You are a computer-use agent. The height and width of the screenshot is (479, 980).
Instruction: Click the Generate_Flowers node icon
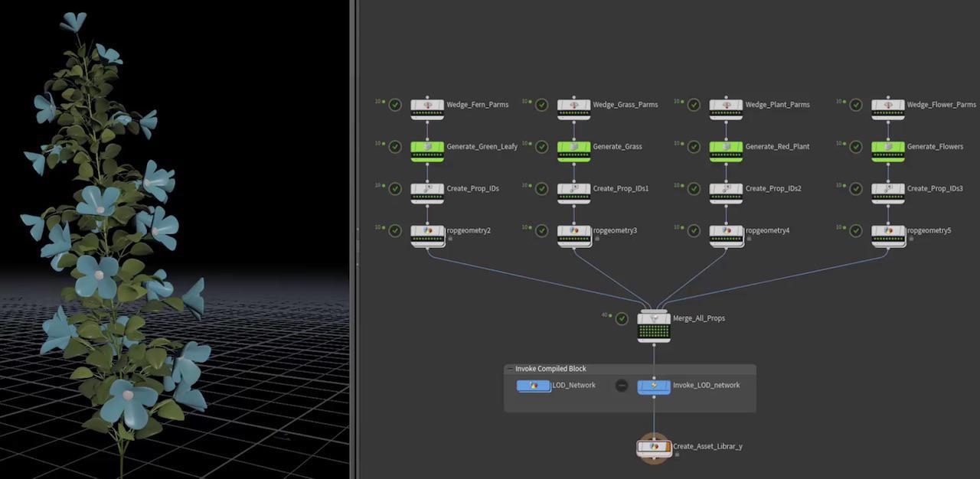pyautogui.click(x=888, y=147)
